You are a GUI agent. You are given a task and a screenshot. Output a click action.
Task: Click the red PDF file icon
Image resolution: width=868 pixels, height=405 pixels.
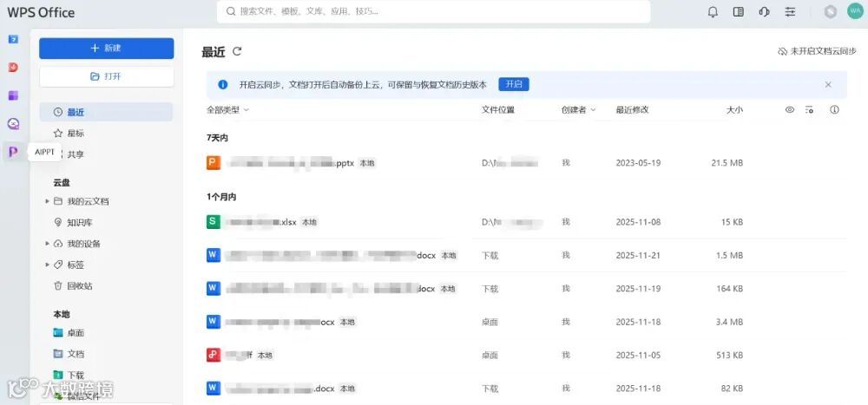214,355
